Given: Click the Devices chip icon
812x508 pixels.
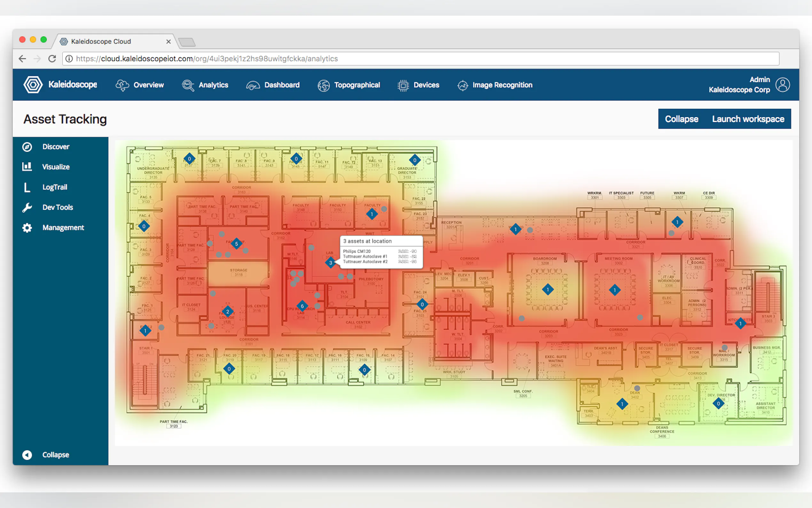Looking at the screenshot, I should click(403, 85).
